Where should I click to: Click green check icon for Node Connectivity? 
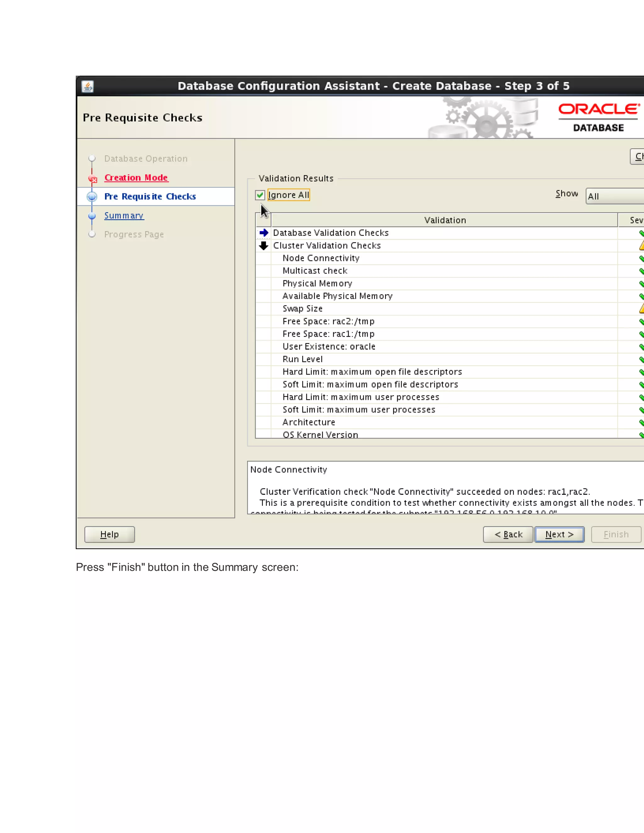pyautogui.click(x=641, y=258)
